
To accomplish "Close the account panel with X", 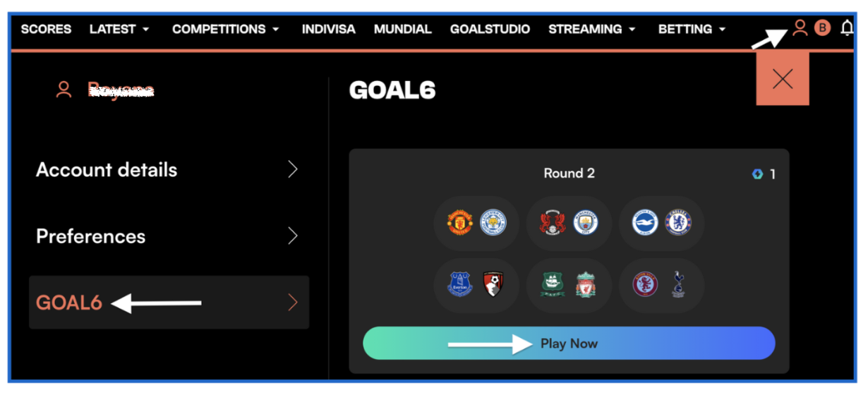I will pos(782,79).
